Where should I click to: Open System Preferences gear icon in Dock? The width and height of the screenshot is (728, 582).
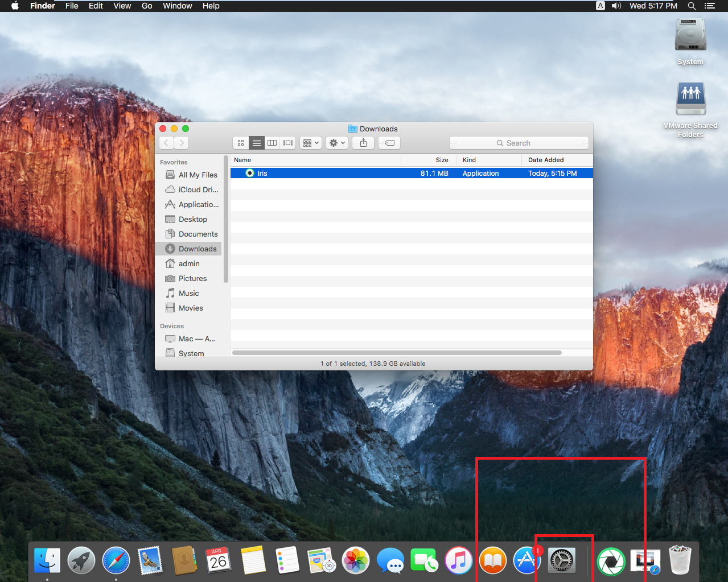click(x=562, y=561)
